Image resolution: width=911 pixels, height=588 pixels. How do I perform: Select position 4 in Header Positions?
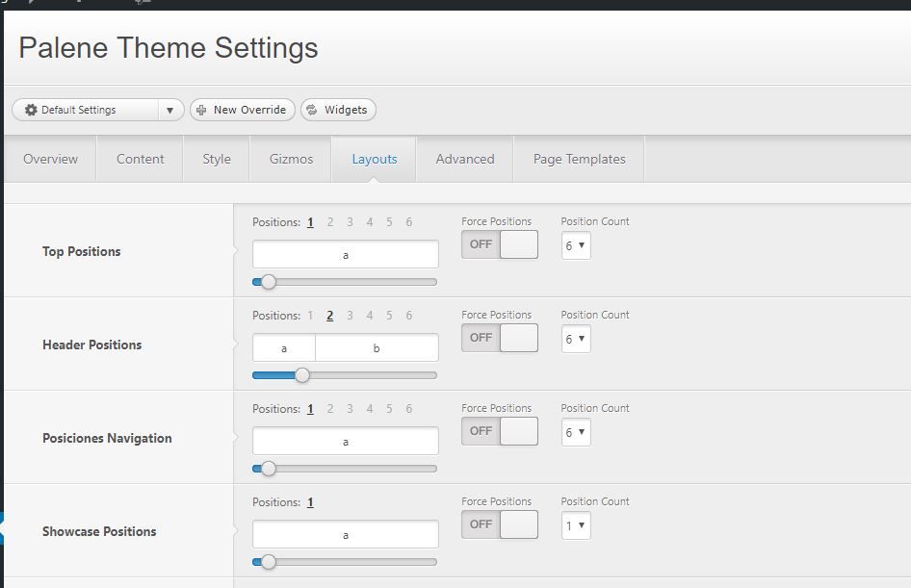[x=370, y=316]
